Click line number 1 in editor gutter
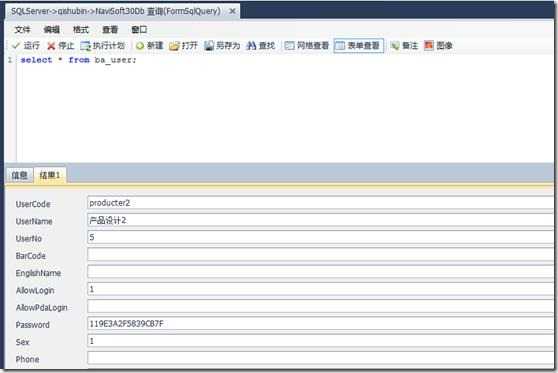Screen dimensions: 558x373 pyautogui.click(x=10, y=60)
